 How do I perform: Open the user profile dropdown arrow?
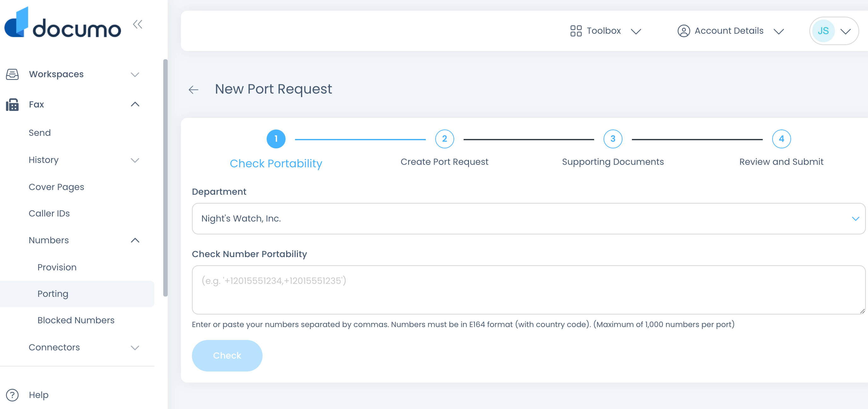[x=845, y=32]
